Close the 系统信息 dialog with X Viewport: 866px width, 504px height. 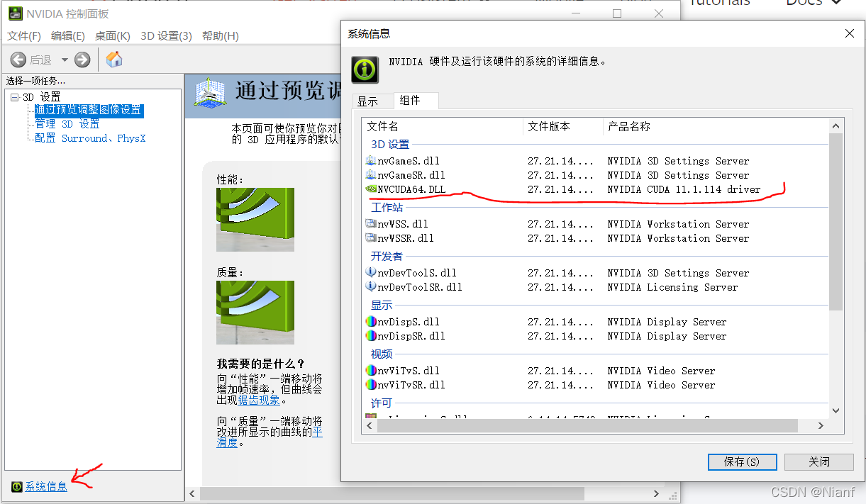[x=850, y=33]
